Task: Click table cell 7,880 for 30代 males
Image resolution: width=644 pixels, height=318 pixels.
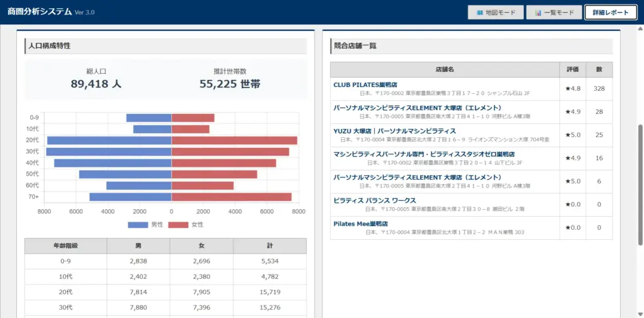Action: tap(138, 307)
